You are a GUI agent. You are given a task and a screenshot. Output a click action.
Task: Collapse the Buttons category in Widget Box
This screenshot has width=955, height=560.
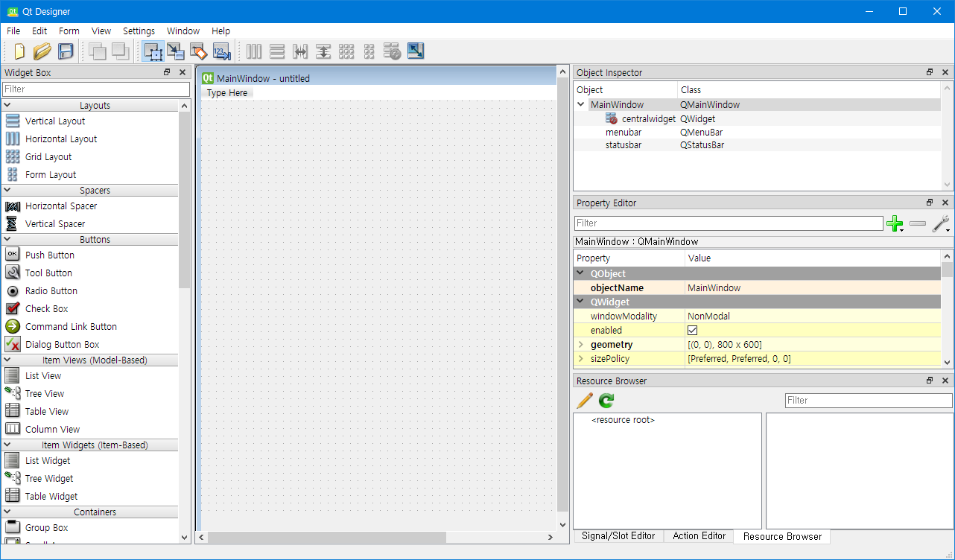(x=7, y=240)
